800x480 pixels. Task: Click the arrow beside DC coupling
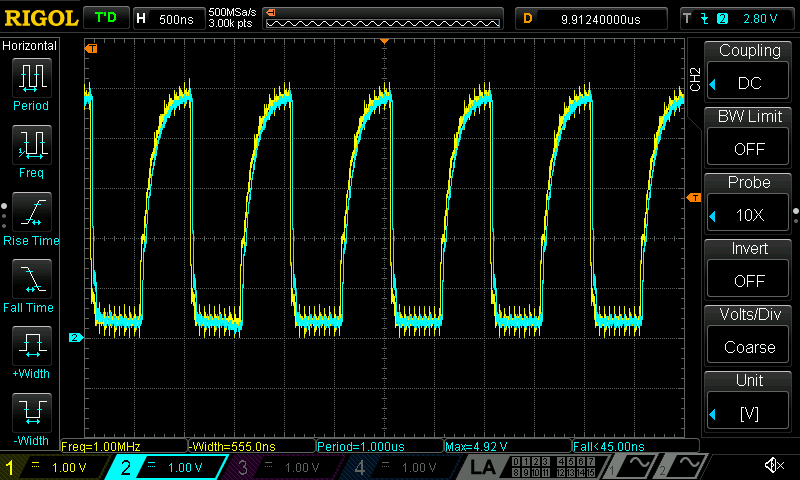pos(713,84)
